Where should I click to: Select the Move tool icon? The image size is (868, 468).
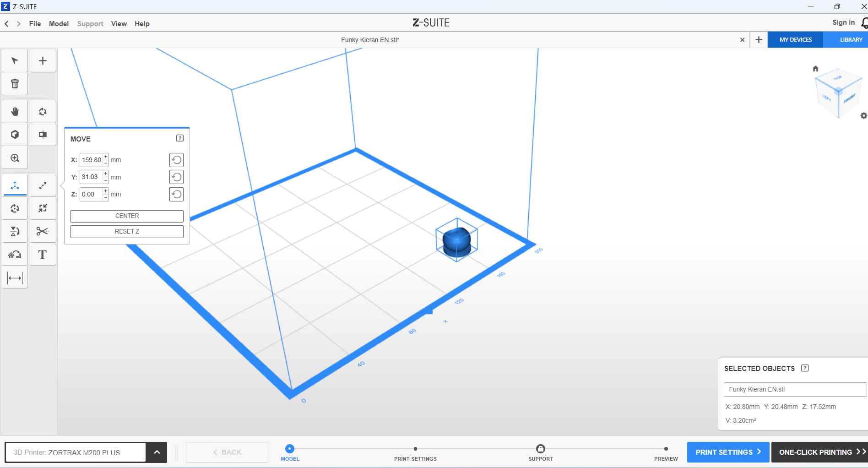(15, 185)
